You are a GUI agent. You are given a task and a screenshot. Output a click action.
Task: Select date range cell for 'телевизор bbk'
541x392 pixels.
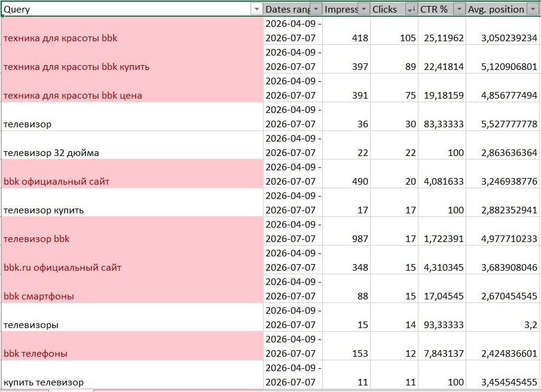point(293,231)
